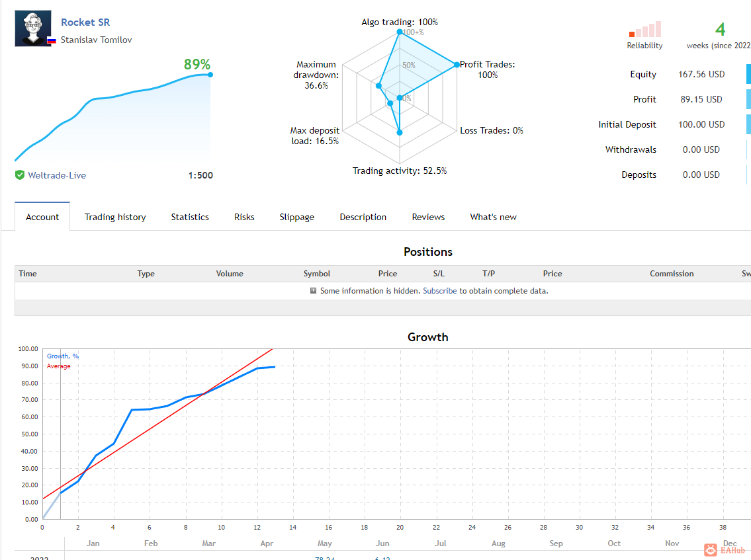Sort positions by Time column
751x560 pixels.
(28, 273)
